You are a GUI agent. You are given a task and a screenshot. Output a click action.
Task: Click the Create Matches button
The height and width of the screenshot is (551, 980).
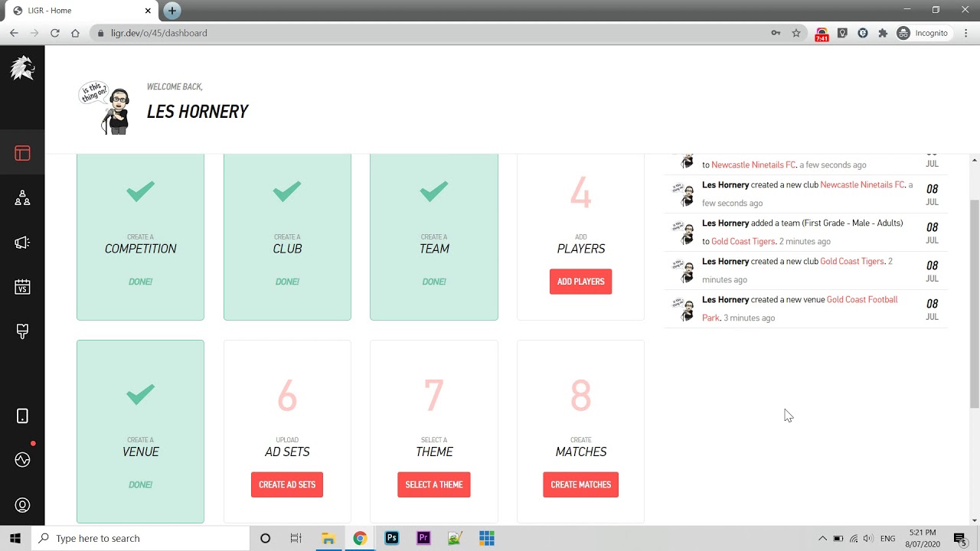pos(581,484)
